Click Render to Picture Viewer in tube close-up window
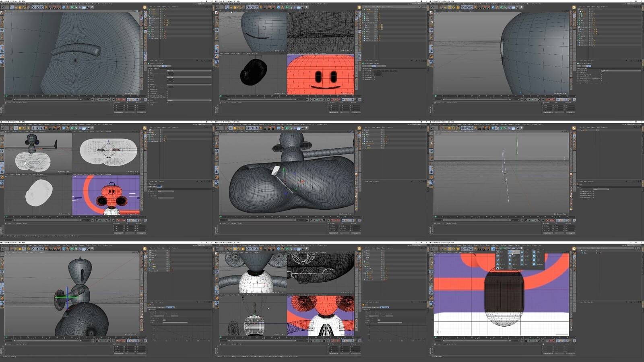 [x=55, y=7]
